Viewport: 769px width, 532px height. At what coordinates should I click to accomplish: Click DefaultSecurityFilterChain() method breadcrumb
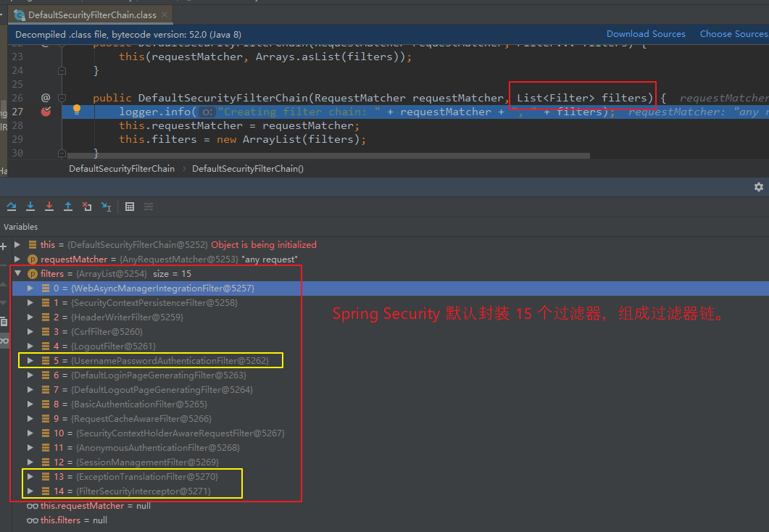(248, 168)
